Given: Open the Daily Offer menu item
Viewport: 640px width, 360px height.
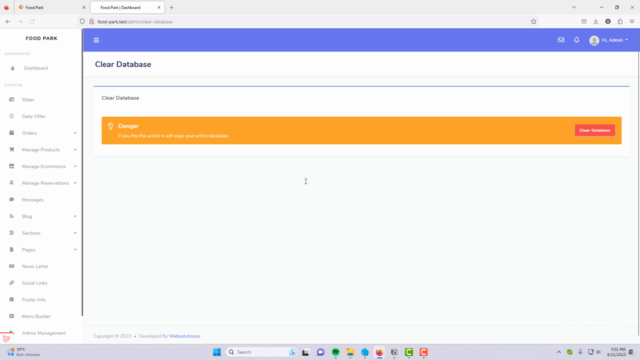Looking at the screenshot, I should pyautogui.click(x=41, y=116).
